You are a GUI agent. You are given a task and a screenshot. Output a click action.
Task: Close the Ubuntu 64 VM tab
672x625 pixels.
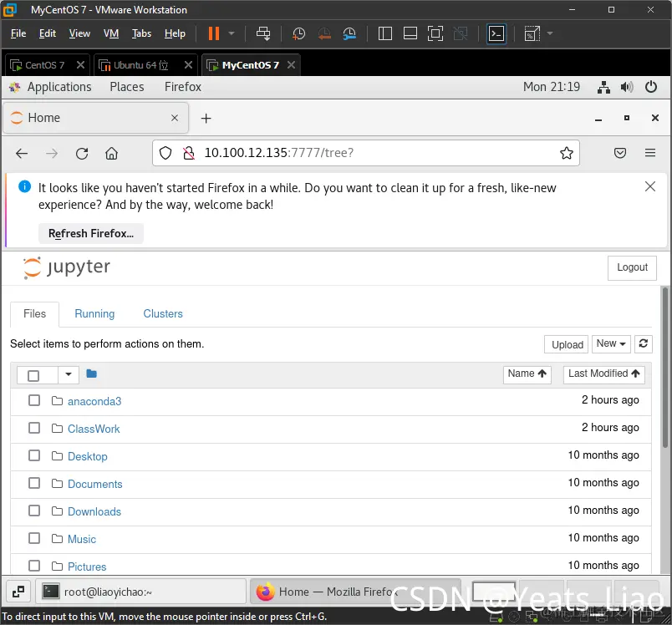point(188,64)
